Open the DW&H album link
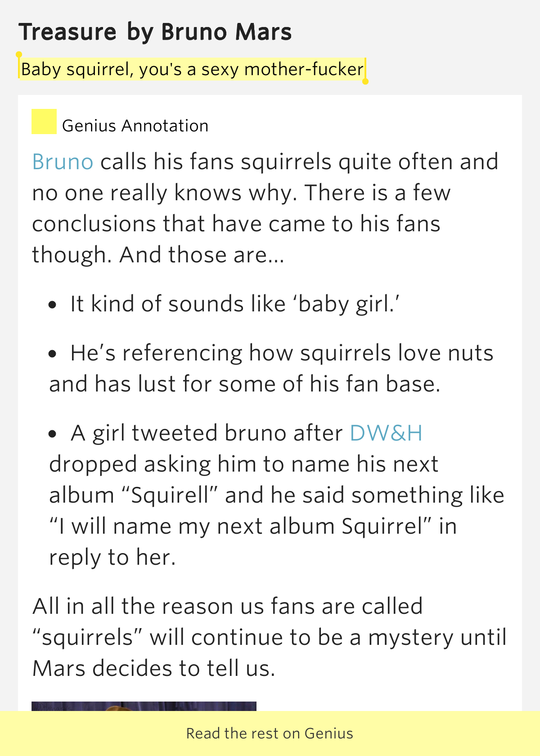This screenshot has height=756, width=540. point(386,433)
